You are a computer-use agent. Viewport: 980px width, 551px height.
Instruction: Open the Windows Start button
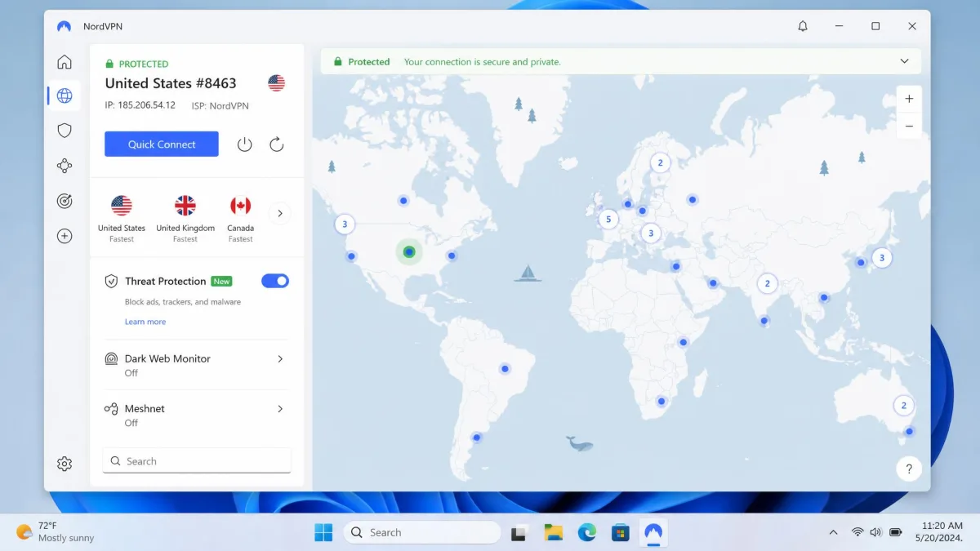323,532
